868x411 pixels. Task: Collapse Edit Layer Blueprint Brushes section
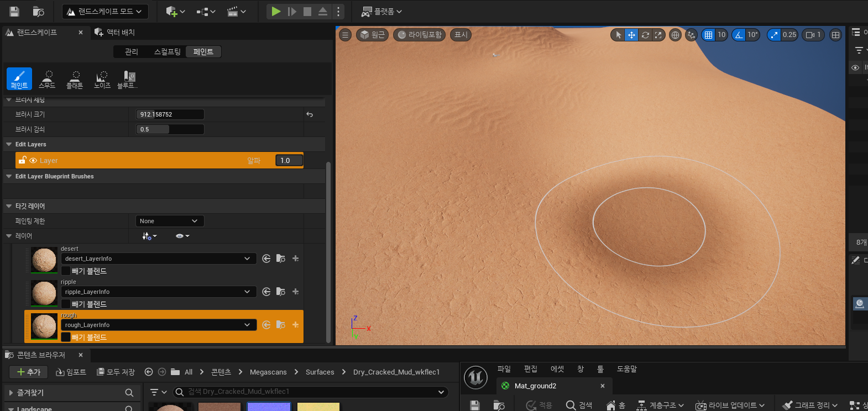coord(9,176)
